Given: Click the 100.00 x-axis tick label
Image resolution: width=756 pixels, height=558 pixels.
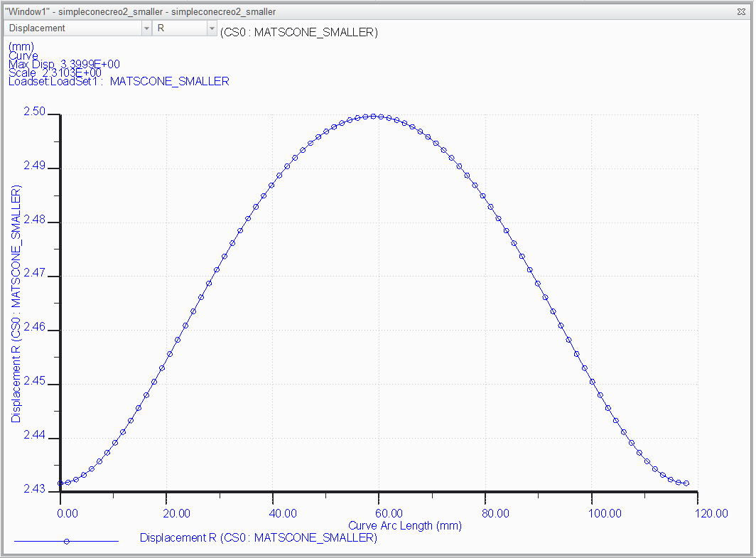Looking at the screenshot, I should [605, 514].
